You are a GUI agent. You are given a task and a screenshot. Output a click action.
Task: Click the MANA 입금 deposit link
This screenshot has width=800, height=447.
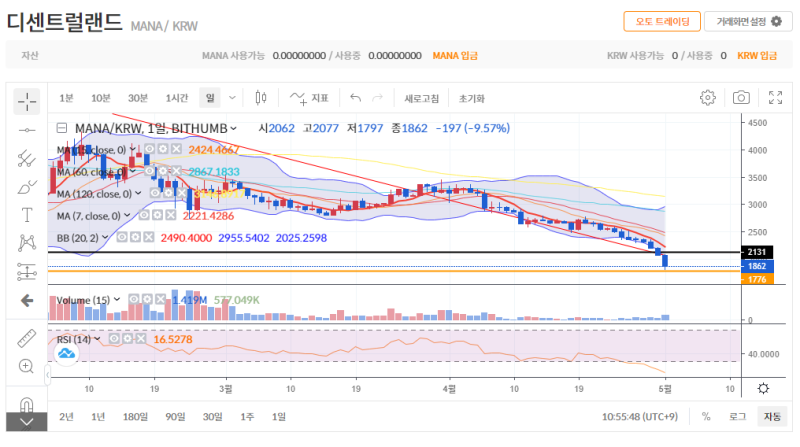tap(455, 55)
